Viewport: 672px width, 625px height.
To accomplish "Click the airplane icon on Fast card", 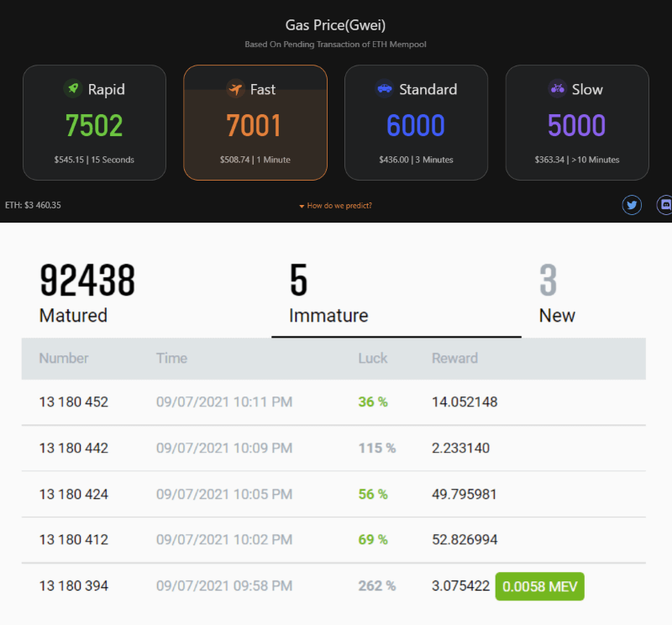I will pyautogui.click(x=236, y=89).
